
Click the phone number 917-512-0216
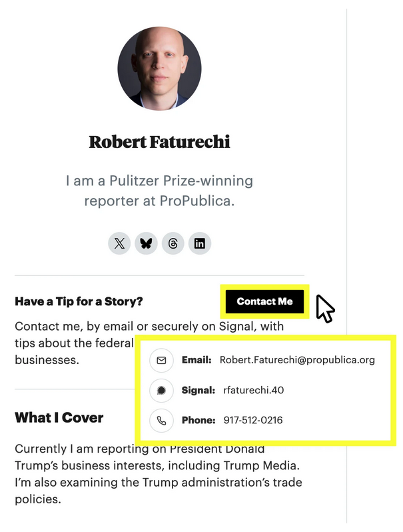tap(253, 421)
